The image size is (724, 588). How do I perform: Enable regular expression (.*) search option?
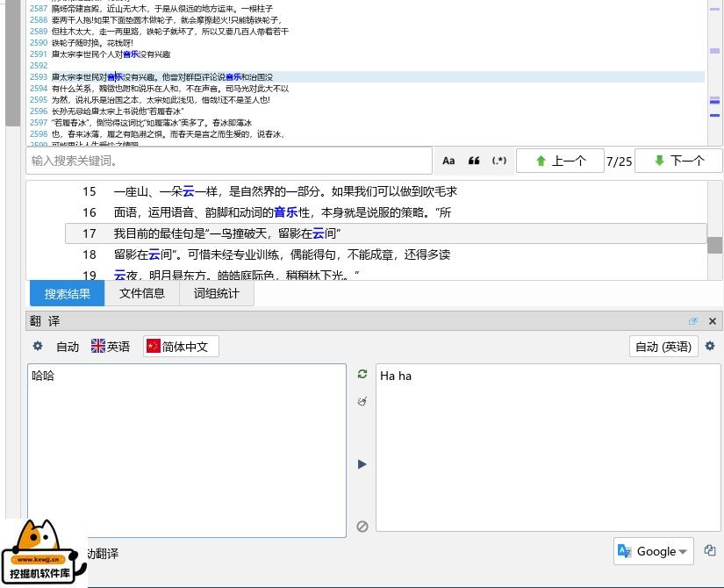click(499, 161)
